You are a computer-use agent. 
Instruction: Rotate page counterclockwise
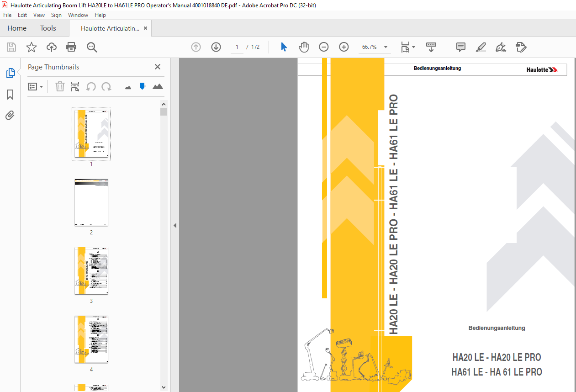[x=91, y=86]
